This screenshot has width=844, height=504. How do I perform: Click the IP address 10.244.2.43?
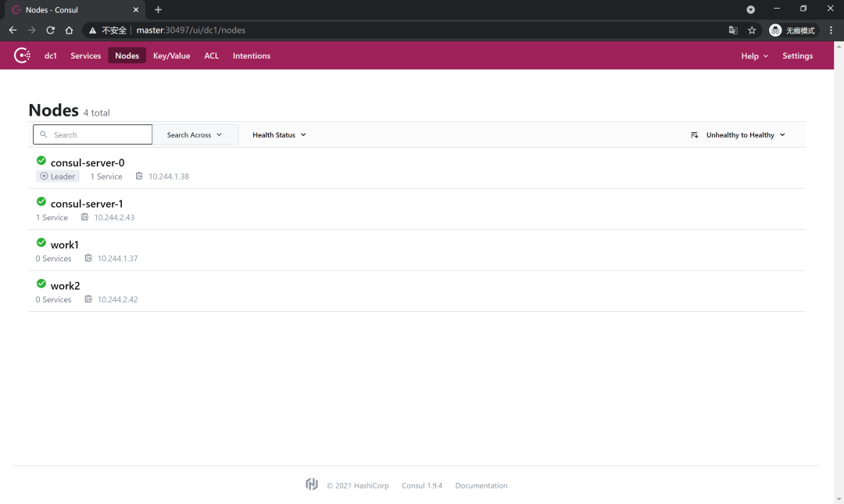tap(114, 217)
